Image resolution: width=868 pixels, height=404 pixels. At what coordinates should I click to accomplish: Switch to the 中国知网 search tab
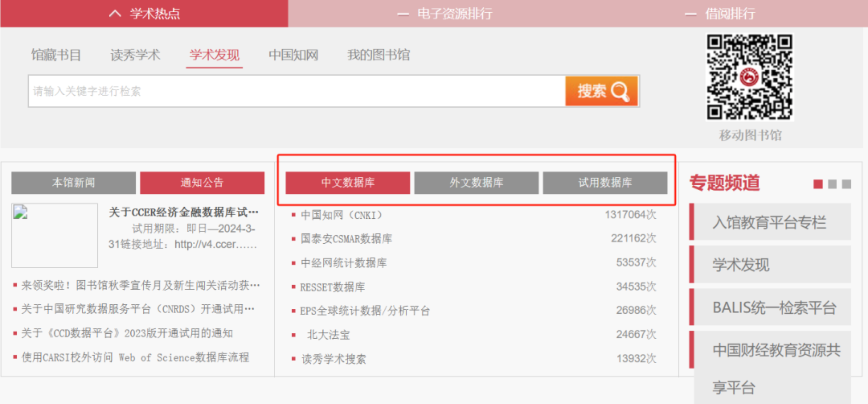(293, 55)
